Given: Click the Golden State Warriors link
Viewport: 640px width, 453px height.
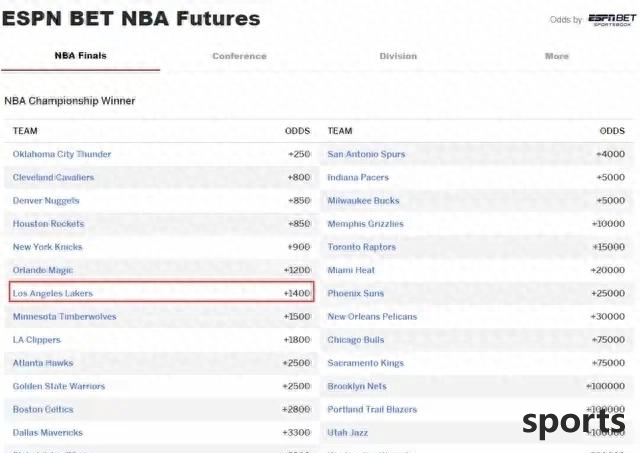Looking at the screenshot, I should [x=59, y=386].
